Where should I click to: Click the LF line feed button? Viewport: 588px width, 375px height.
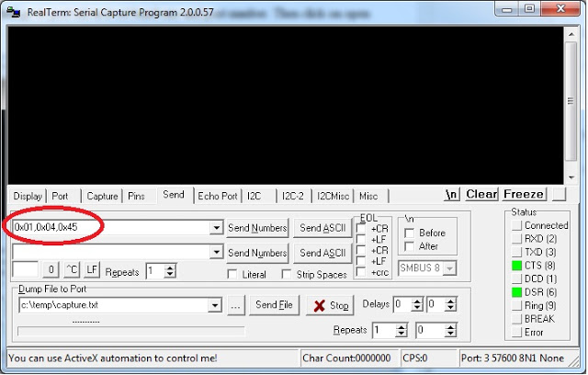pos(92,270)
